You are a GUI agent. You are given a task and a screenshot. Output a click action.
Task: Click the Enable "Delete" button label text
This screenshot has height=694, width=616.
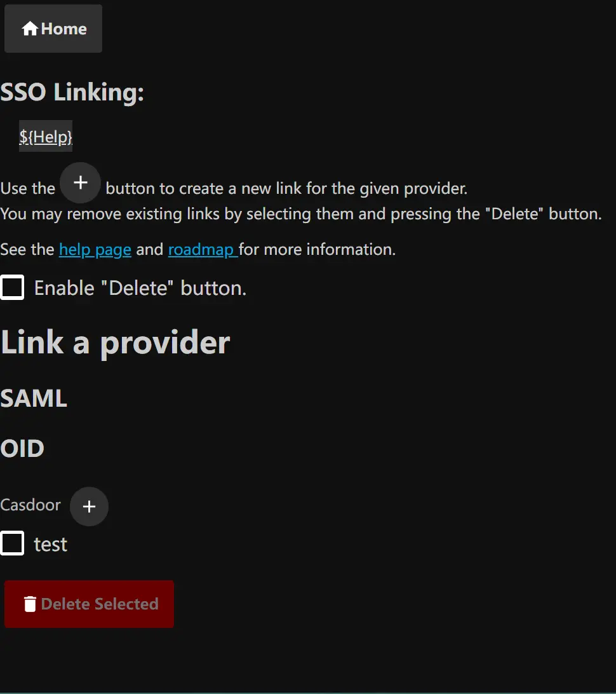tap(140, 288)
